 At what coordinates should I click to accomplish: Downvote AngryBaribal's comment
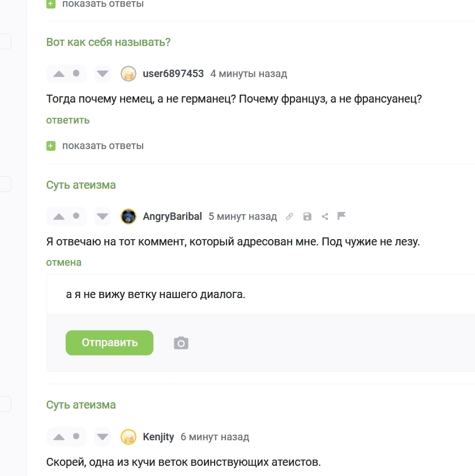tap(102, 216)
